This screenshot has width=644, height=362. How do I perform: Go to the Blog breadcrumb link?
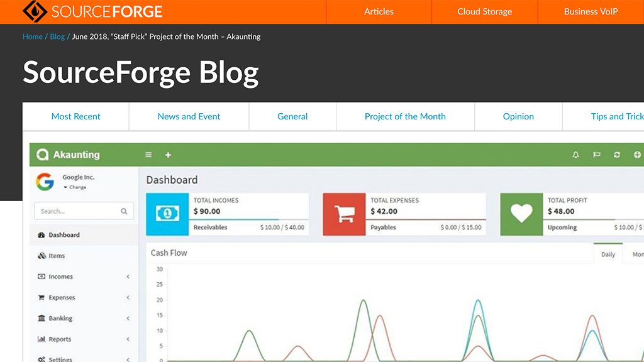coord(57,36)
